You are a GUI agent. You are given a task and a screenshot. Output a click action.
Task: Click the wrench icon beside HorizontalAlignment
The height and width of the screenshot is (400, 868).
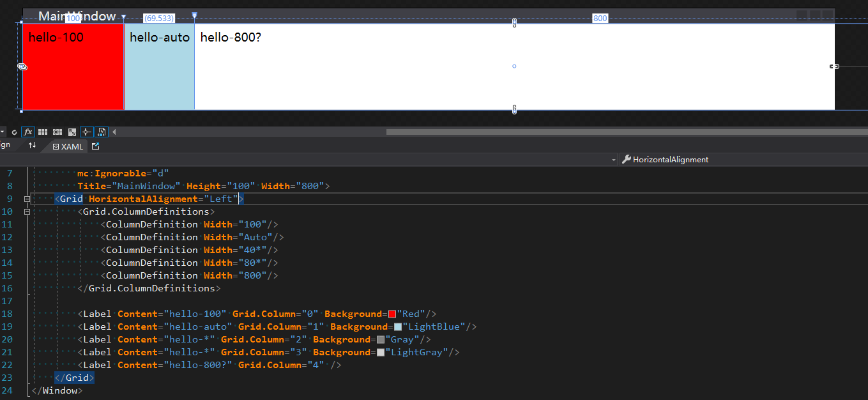(x=625, y=159)
